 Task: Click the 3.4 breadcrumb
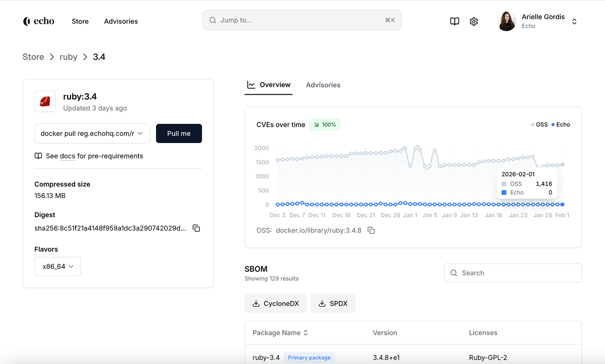pyautogui.click(x=99, y=57)
